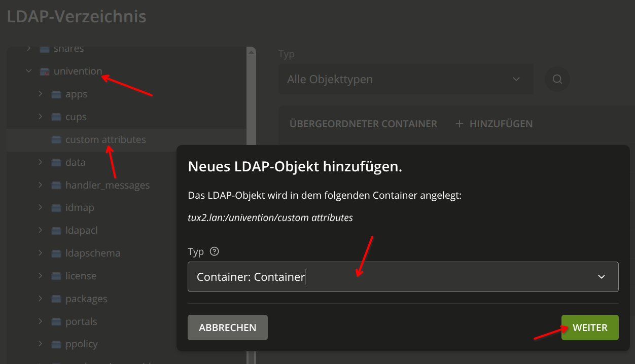The width and height of the screenshot is (635, 364).
Task: Click the tree scrollbar up arrow
Action: pos(251,52)
